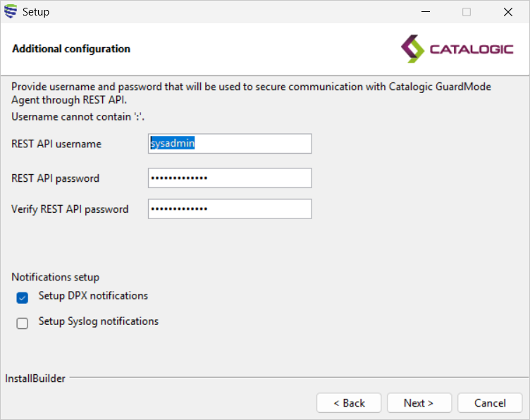Click the "Notifications setup" section heading
The image size is (530, 420).
(x=56, y=277)
